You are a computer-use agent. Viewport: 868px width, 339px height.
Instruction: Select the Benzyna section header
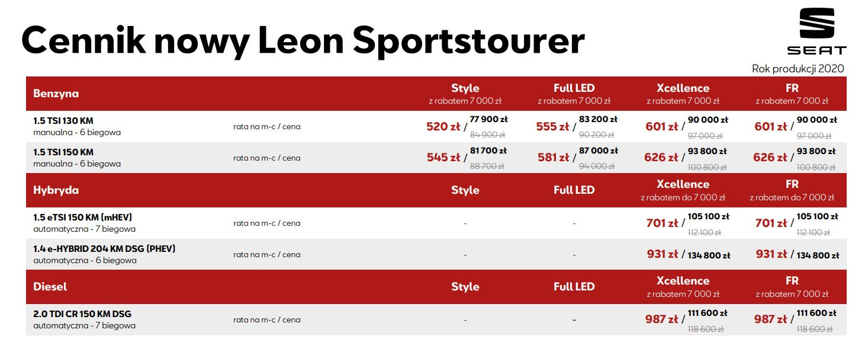tap(56, 94)
